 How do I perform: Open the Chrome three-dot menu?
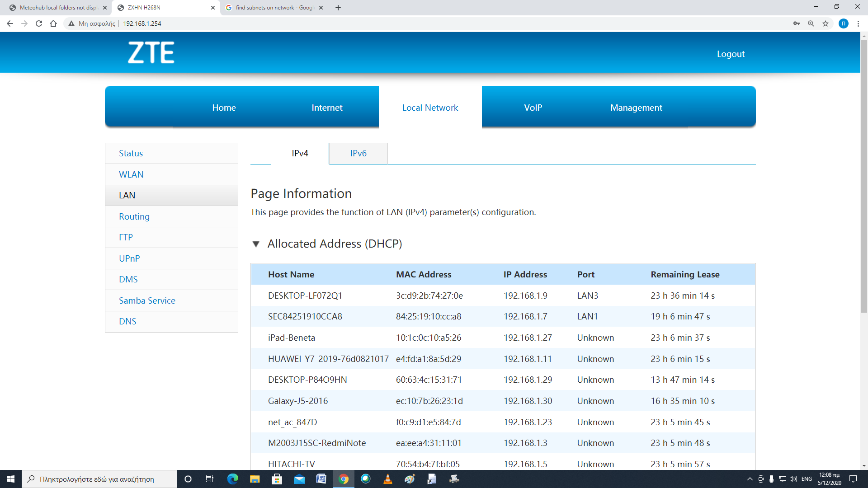[858, 23]
